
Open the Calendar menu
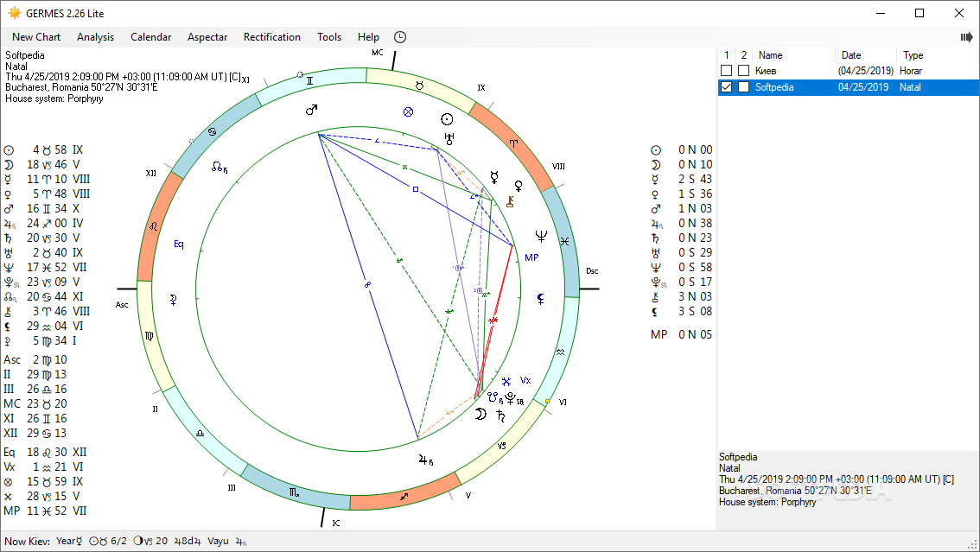pos(150,37)
